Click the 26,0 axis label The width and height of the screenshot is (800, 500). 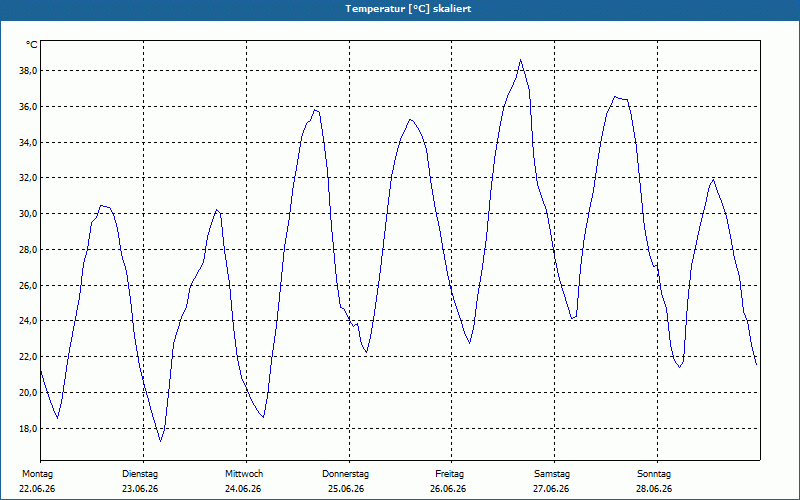28,285
